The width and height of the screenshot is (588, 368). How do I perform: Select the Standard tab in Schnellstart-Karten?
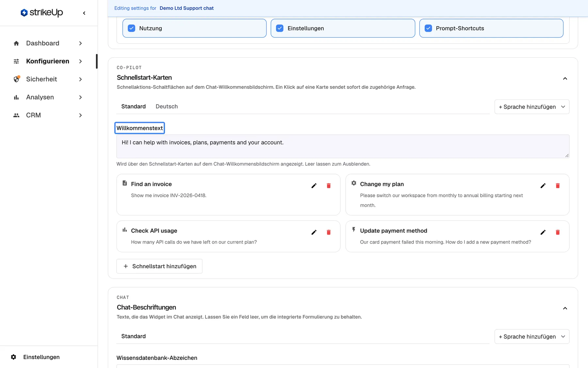point(133,106)
